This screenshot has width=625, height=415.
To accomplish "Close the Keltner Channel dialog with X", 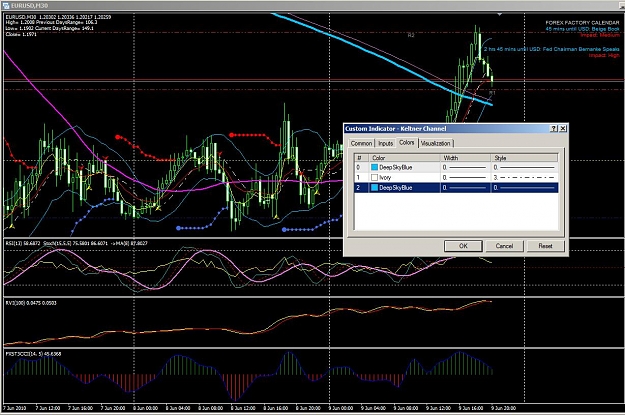I will 562,128.
